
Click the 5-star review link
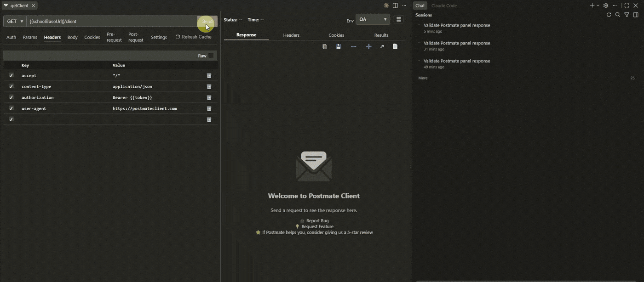pyautogui.click(x=317, y=232)
